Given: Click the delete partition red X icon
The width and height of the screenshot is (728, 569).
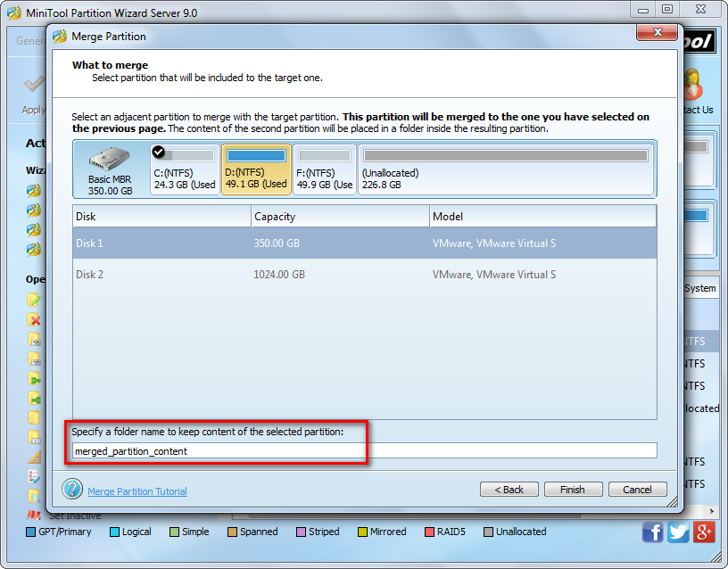Looking at the screenshot, I should click(34, 319).
